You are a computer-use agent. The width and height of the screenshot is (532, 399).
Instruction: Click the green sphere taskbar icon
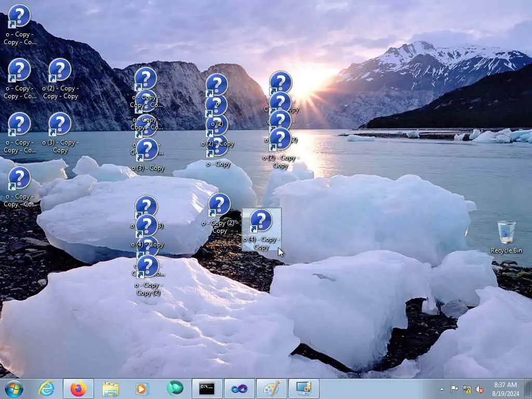(175, 389)
